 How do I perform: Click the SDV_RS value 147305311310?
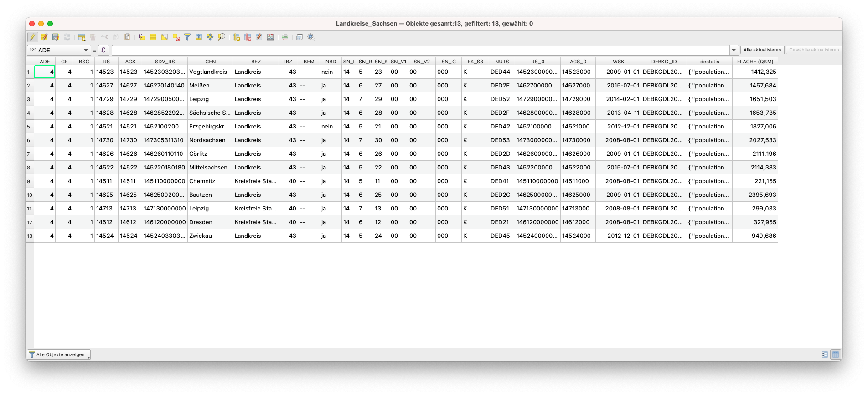pos(165,140)
